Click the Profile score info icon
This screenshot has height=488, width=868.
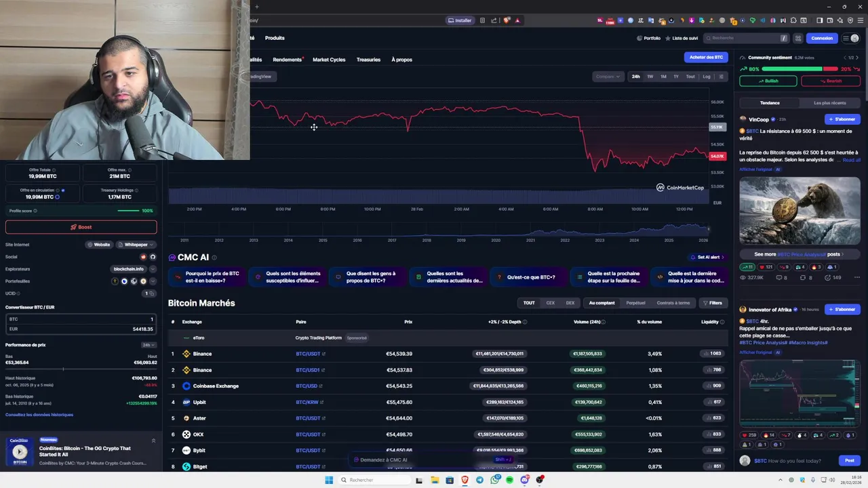tap(35, 211)
